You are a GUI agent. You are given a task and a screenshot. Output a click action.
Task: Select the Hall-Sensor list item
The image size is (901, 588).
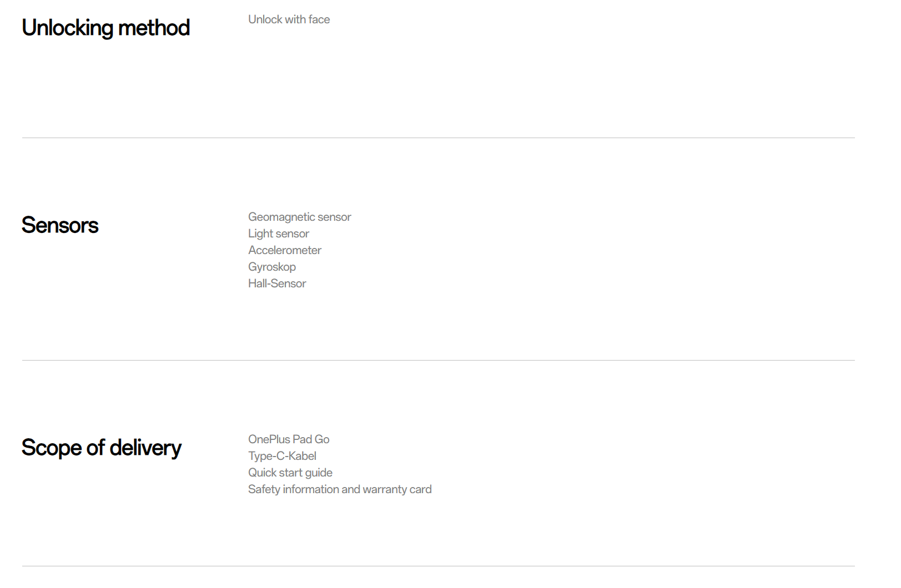coord(277,283)
